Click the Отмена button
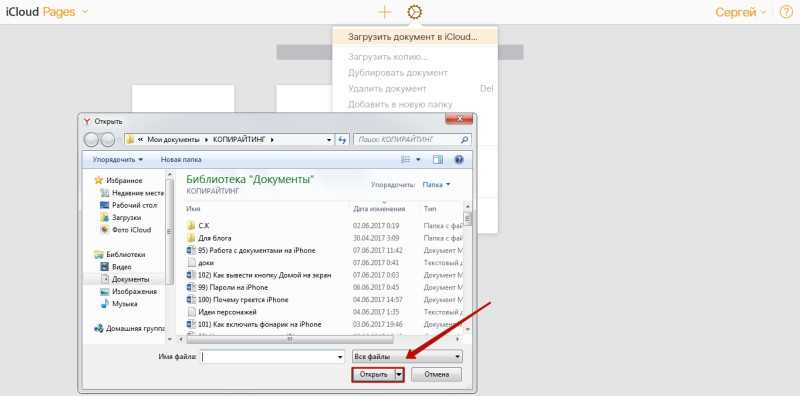This screenshot has height=396, width=800. (x=437, y=375)
